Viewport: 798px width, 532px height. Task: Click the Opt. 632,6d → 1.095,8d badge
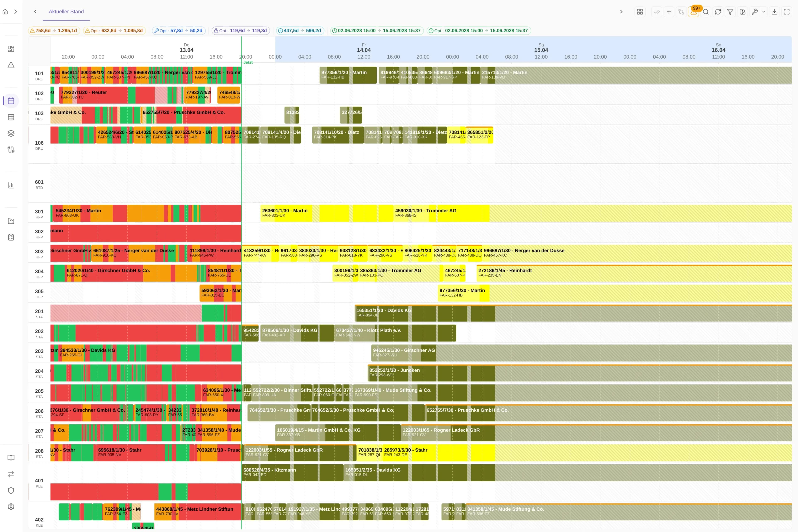tap(114, 31)
